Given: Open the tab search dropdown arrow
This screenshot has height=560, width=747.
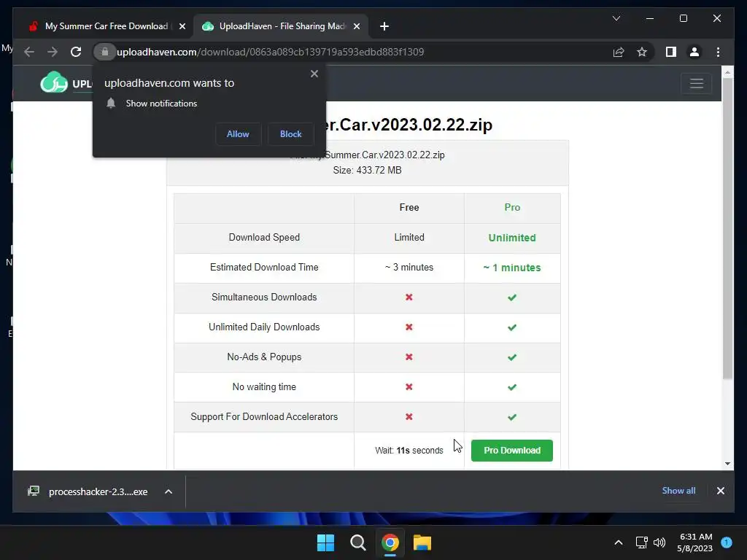Looking at the screenshot, I should [616, 18].
